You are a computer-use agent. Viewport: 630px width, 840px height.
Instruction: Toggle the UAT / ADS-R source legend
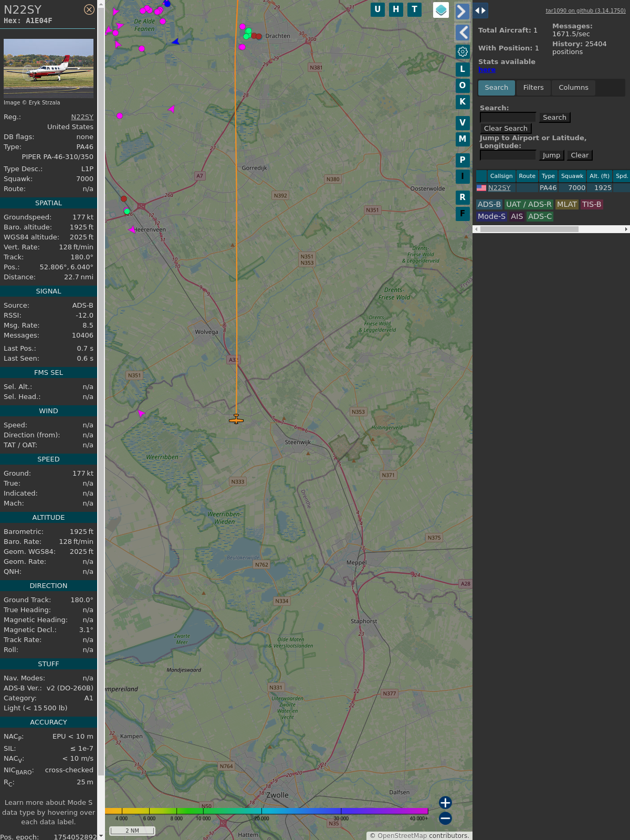coord(529,205)
